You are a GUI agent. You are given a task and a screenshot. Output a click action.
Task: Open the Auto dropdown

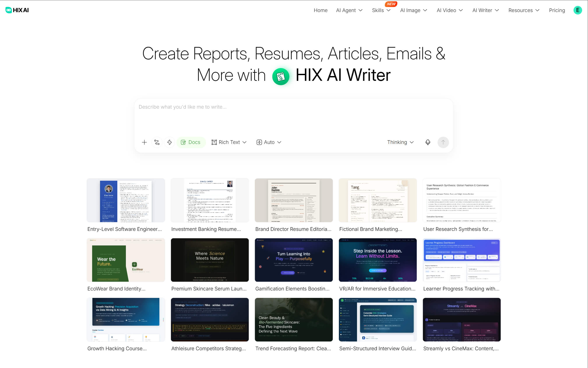coord(269,142)
